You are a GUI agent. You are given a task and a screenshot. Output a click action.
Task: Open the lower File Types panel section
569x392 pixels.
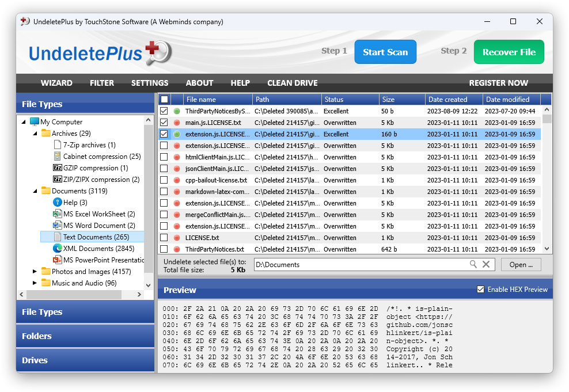click(85, 312)
